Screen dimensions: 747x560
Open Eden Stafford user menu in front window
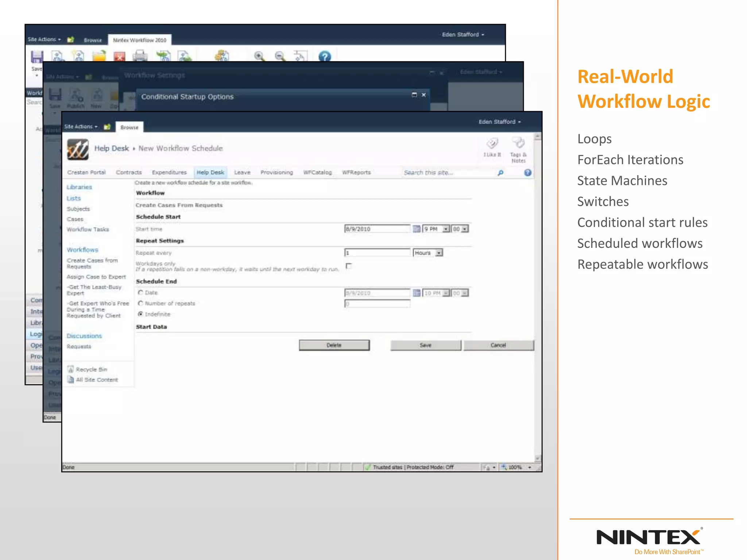click(x=500, y=121)
